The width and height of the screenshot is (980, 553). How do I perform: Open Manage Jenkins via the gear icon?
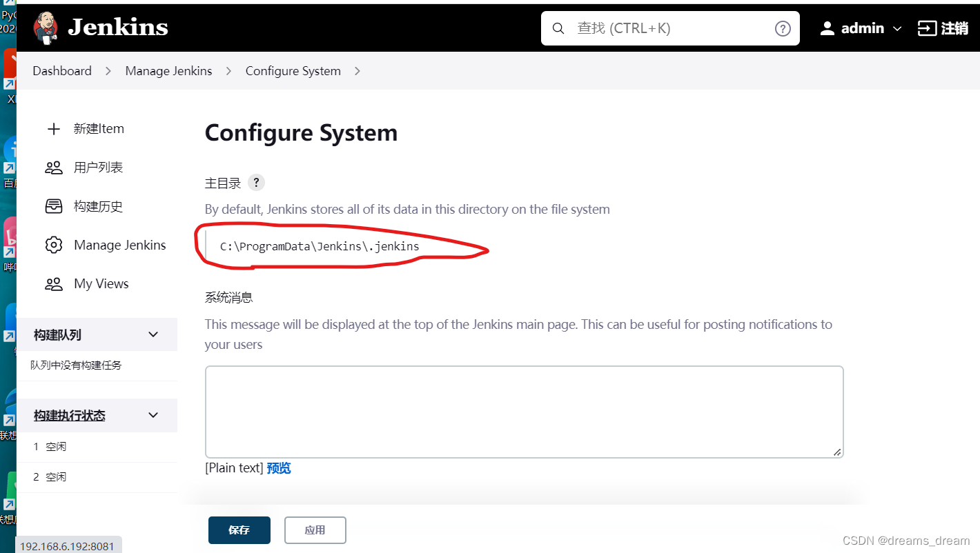(54, 245)
